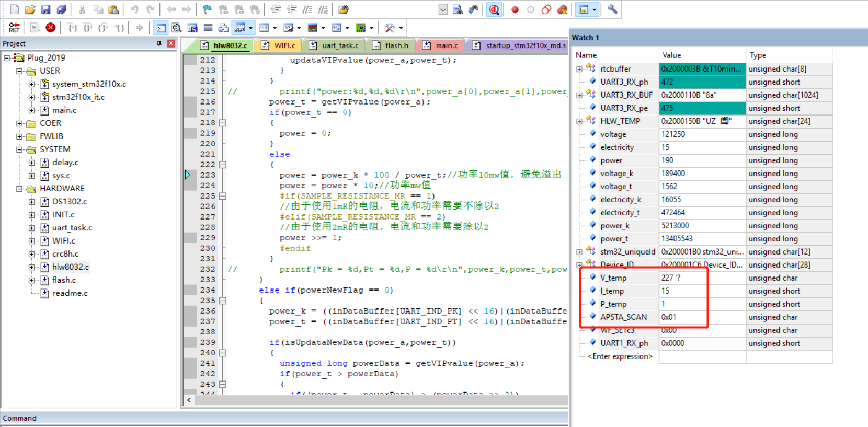Image resolution: width=868 pixels, height=427 pixels.
Task: Kill all breakpoints
Action: pos(563,9)
